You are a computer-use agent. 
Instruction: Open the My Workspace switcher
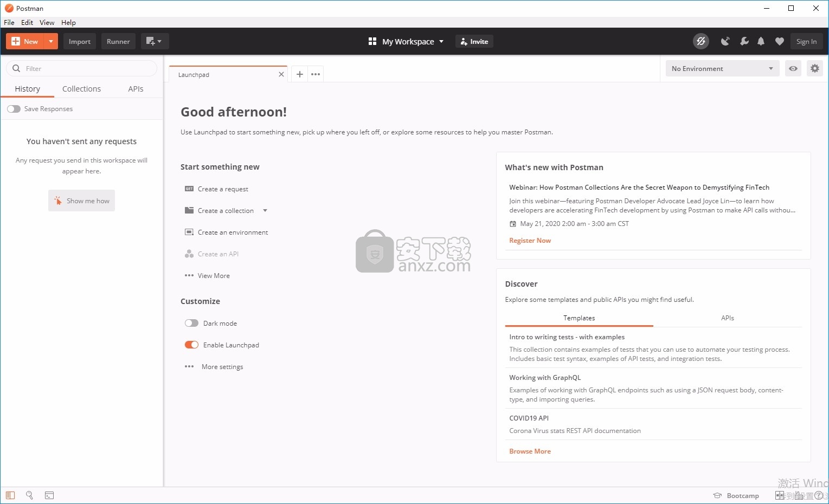[406, 41]
